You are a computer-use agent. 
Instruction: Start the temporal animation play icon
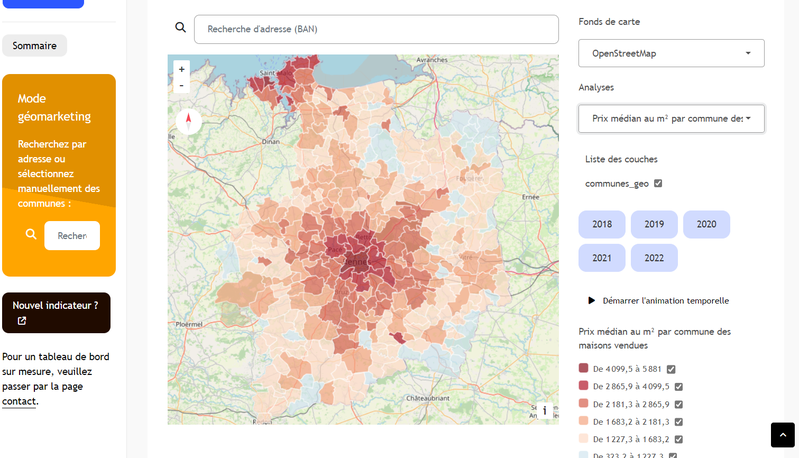coord(591,300)
